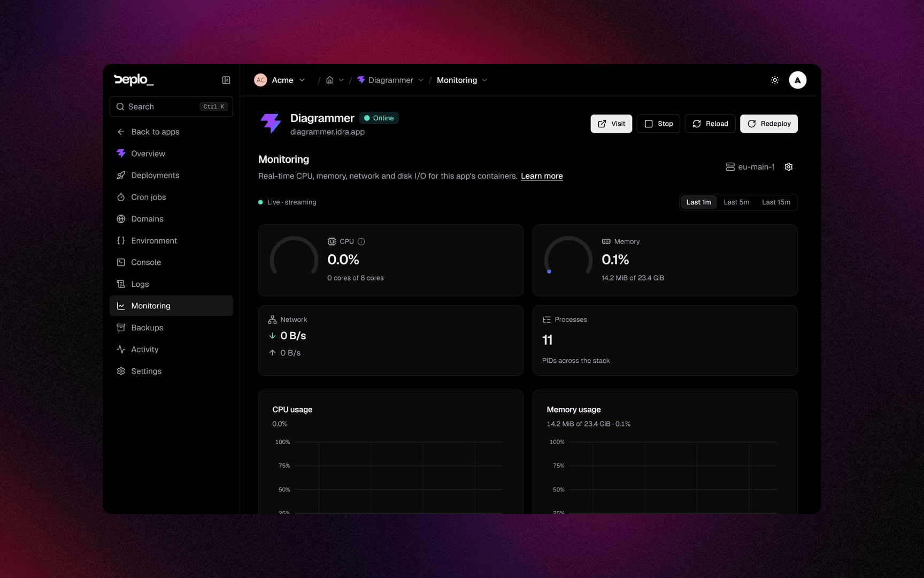Image resolution: width=924 pixels, height=578 pixels.
Task: Click the home breadcrumb icon
Action: point(330,80)
